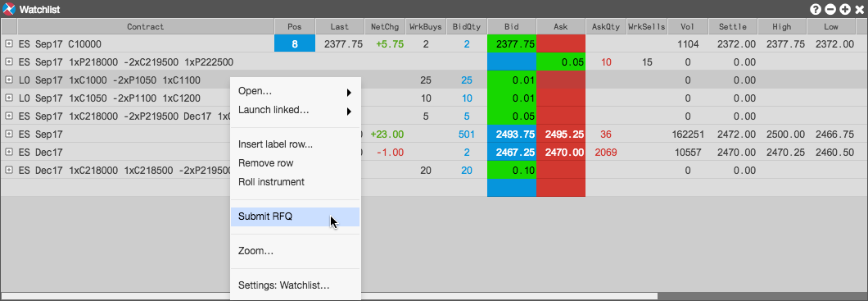
Task: Choose Remove row from context menu
Action: tap(296, 163)
